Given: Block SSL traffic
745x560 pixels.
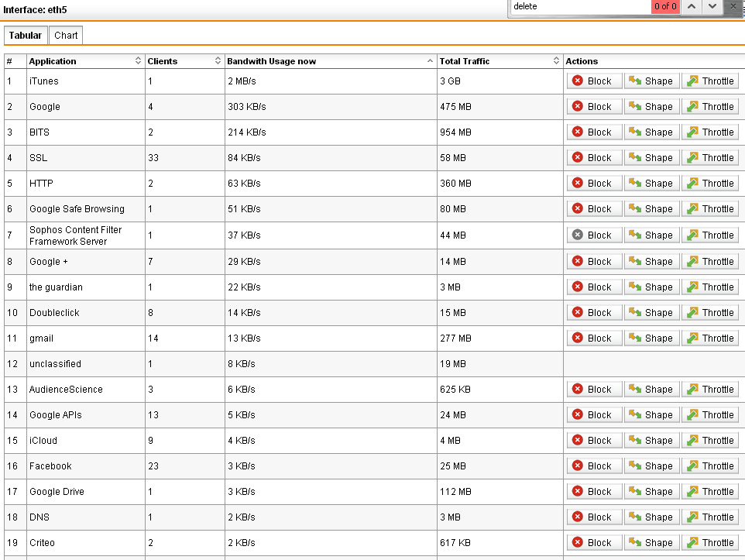Looking at the screenshot, I should [x=594, y=158].
